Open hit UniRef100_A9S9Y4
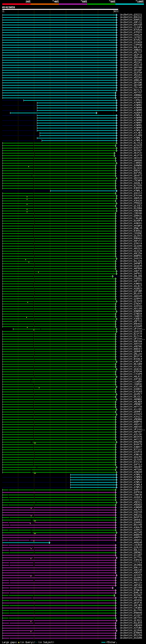146x644 pixels. (x=131, y=98)
